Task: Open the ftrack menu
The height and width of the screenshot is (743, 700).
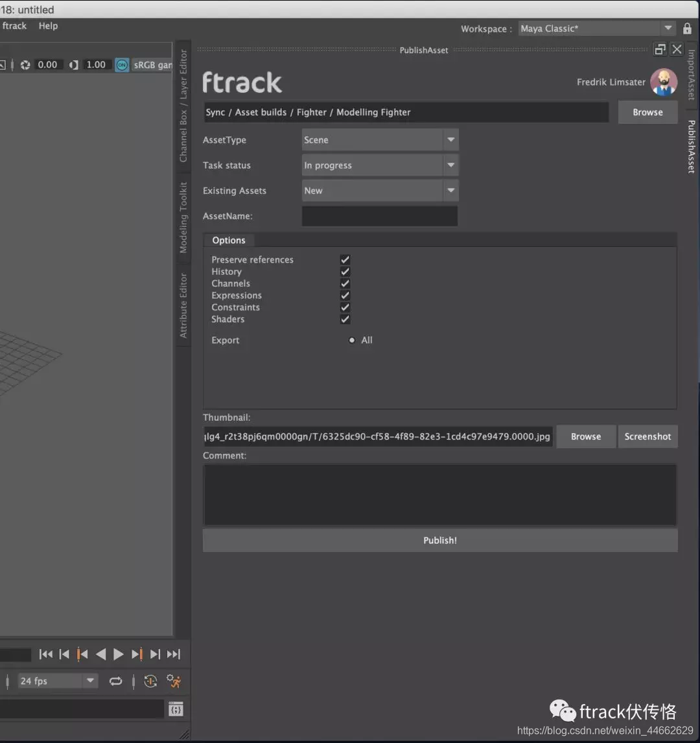Action: click(x=14, y=26)
